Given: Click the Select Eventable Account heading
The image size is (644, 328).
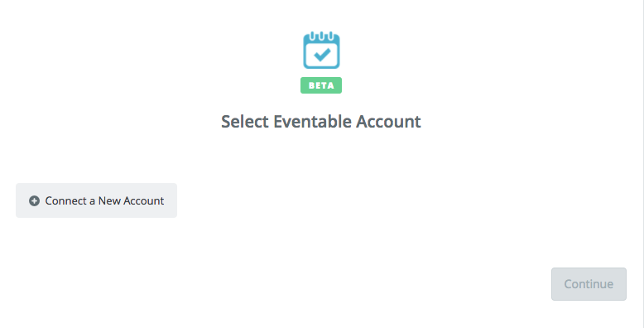Looking at the screenshot, I should point(321,122).
